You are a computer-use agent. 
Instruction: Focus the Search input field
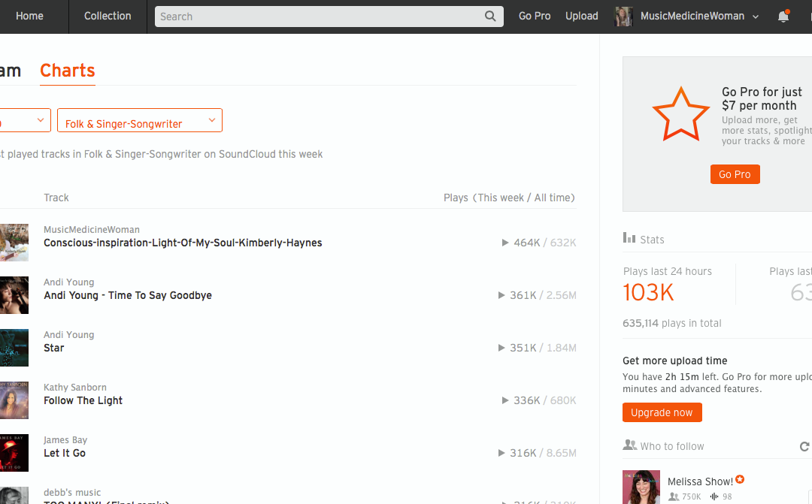(x=329, y=17)
